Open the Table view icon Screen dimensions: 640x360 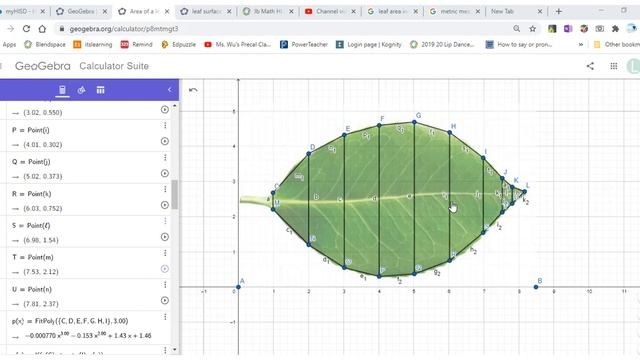(100, 90)
